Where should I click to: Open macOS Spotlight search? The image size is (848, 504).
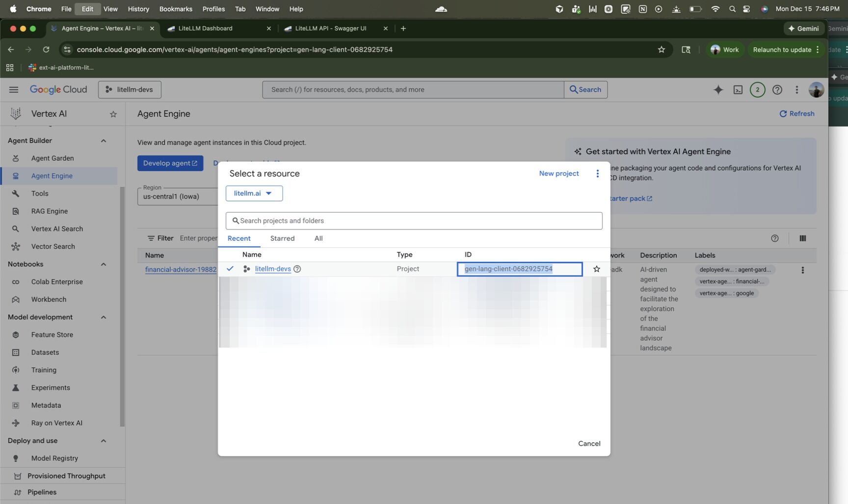pos(732,9)
